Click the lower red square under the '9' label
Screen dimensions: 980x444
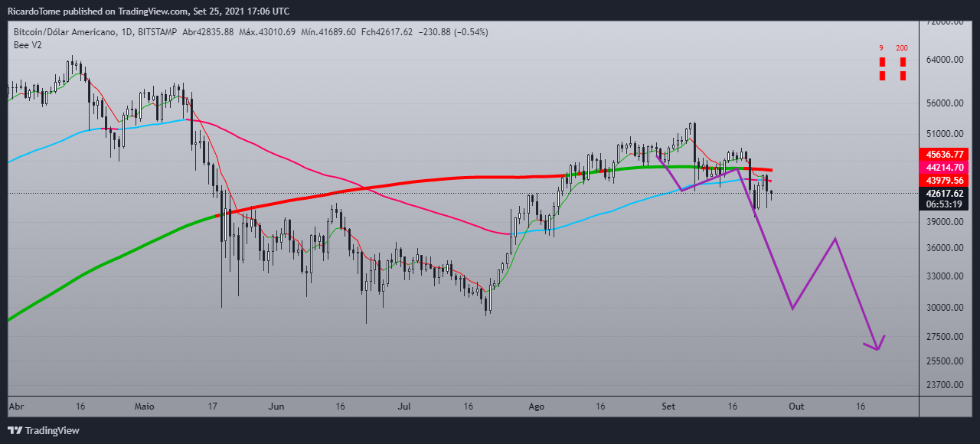point(882,75)
